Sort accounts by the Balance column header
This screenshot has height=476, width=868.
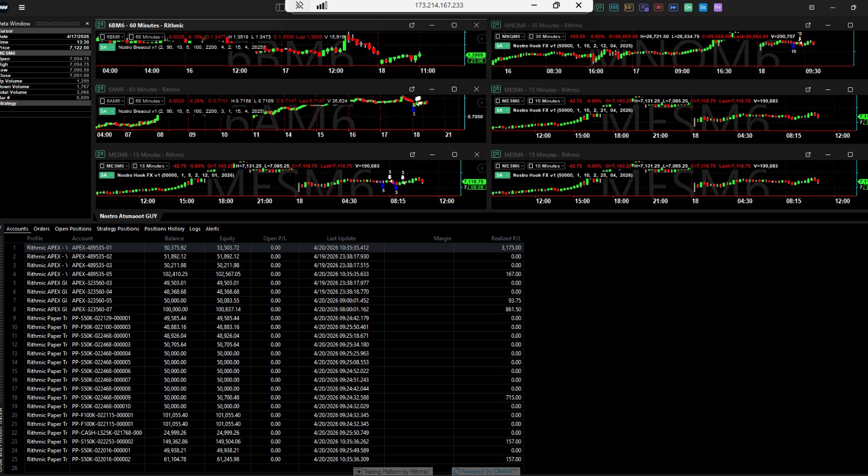174,239
